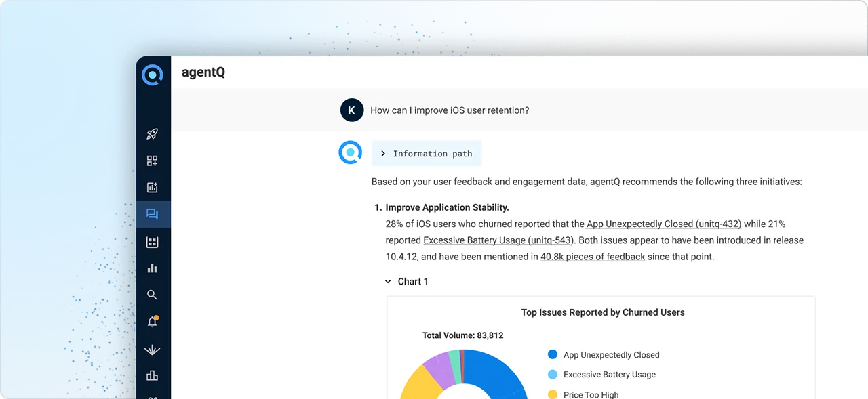
Task: Open the search magnifier icon in sidebar
Action: click(153, 295)
